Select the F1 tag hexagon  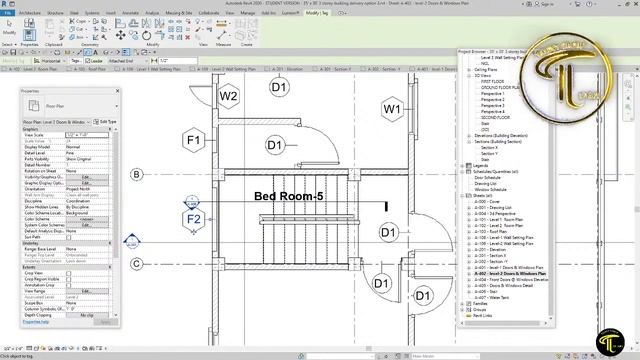tap(193, 140)
